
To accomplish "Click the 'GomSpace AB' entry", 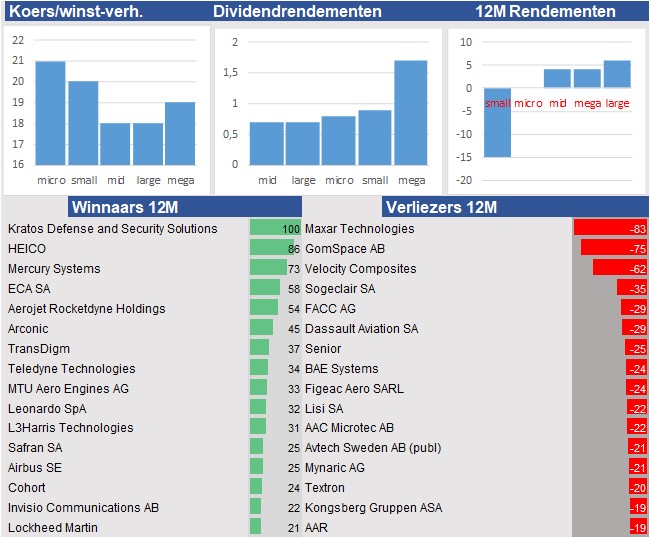I will click(345, 249).
